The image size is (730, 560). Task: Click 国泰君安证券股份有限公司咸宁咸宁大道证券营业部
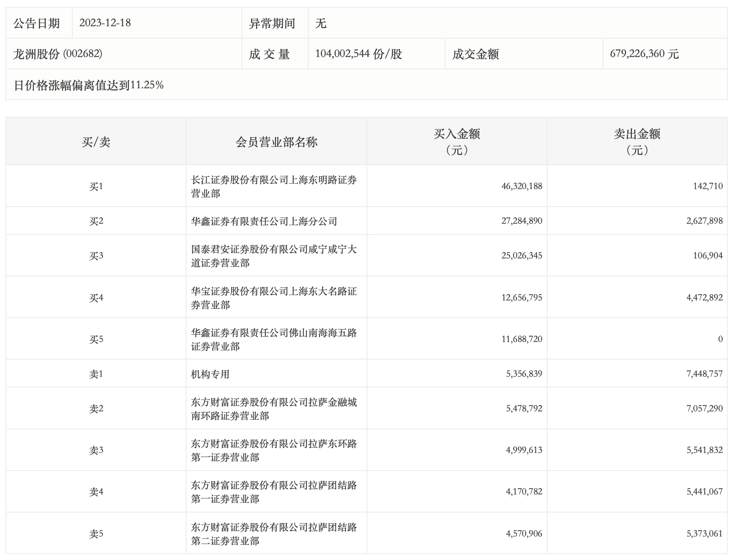pos(274,256)
